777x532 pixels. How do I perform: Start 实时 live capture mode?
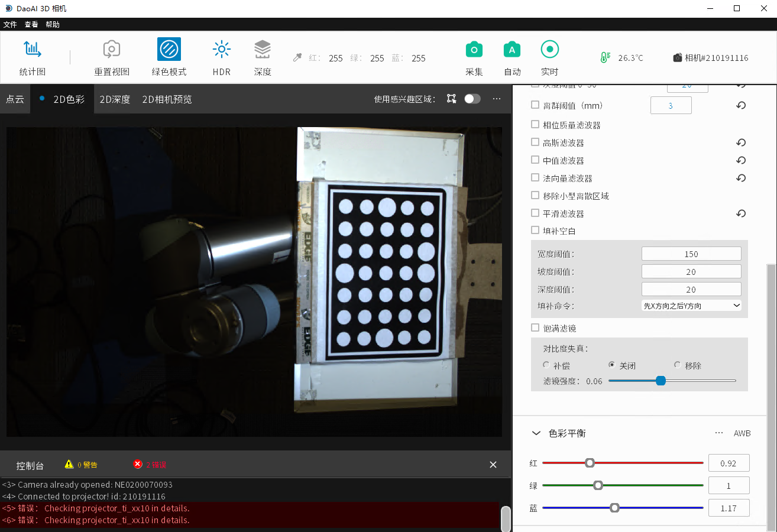(550, 50)
